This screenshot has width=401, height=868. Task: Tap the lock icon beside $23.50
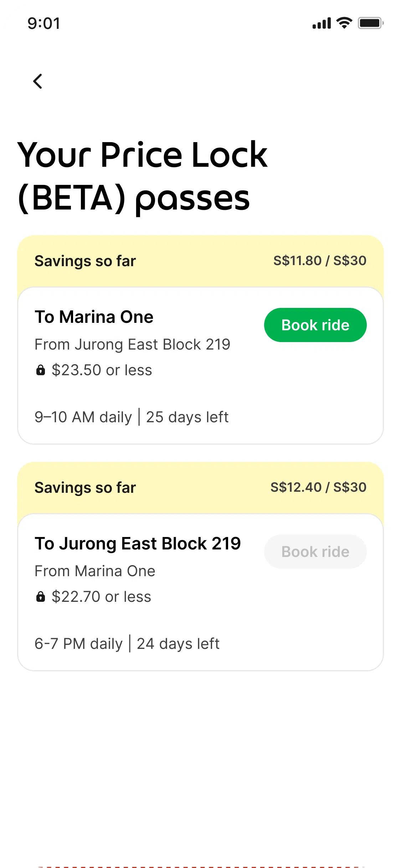tap(41, 370)
